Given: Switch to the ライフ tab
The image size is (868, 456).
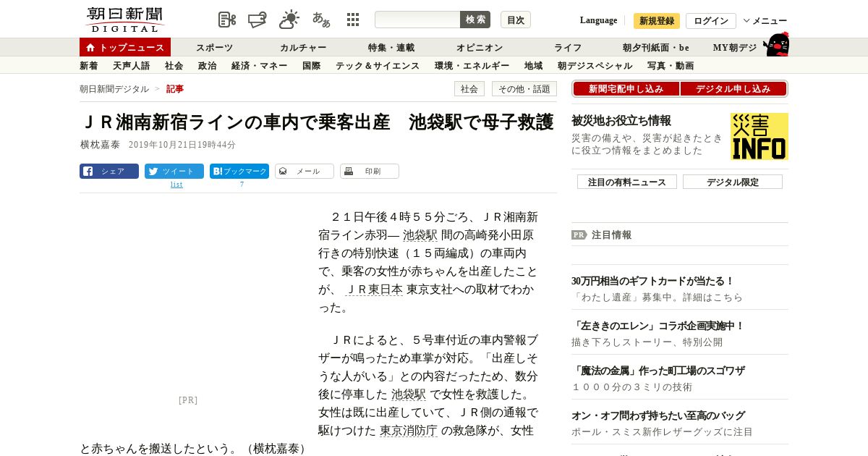Looking at the screenshot, I should [x=568, y=48].
